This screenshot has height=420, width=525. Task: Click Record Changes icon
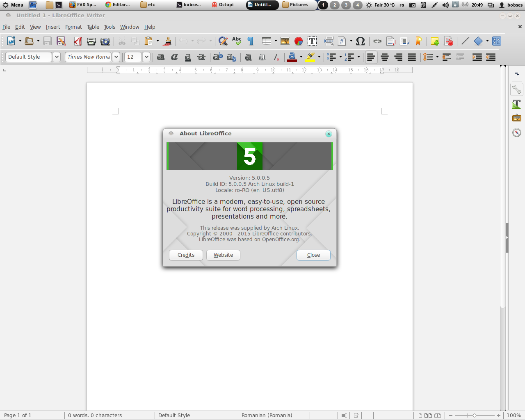pyautogui.click(x=449, y=41)
